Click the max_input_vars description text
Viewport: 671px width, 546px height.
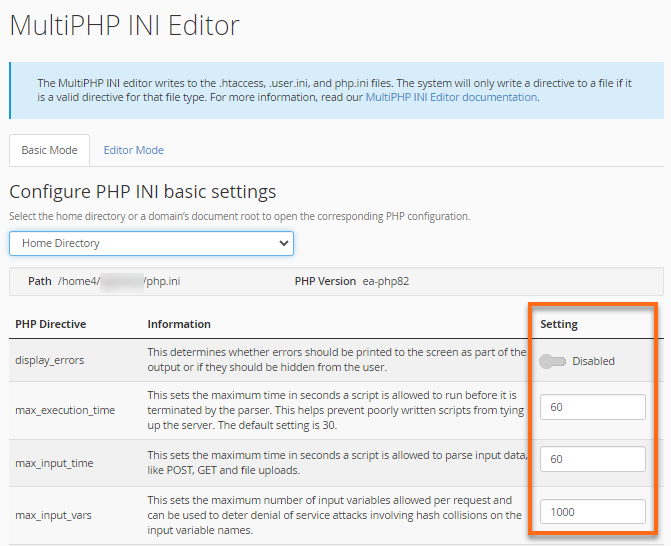pos(335,515)
